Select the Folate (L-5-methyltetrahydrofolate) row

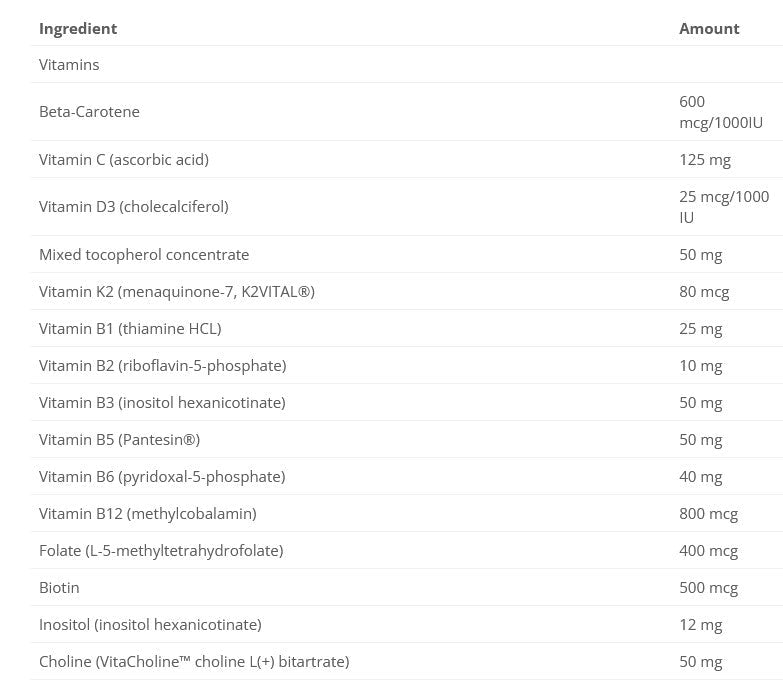coord(161,551)
